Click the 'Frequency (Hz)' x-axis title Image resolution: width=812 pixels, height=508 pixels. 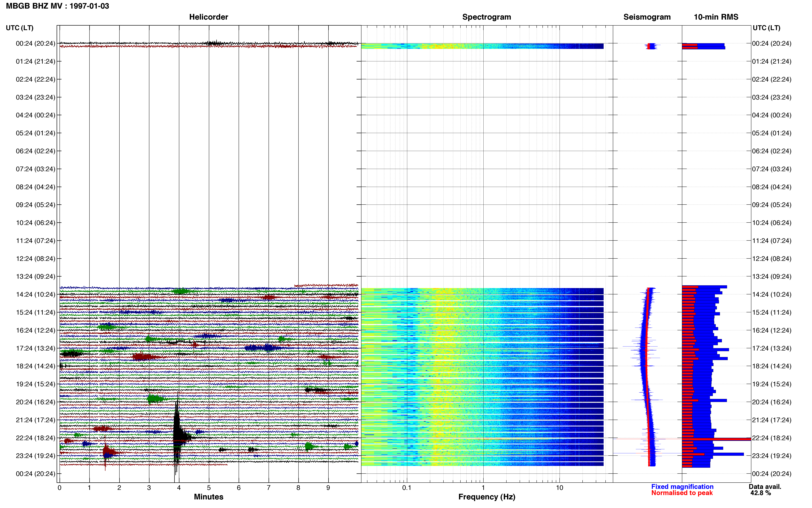487,497
